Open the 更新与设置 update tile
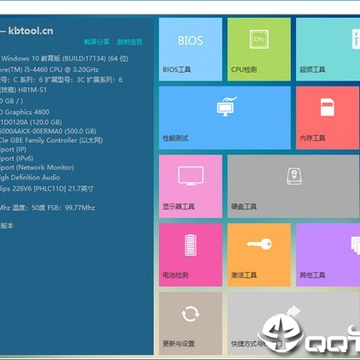Viewport: 360px width, 360px height. coord(190,324)
